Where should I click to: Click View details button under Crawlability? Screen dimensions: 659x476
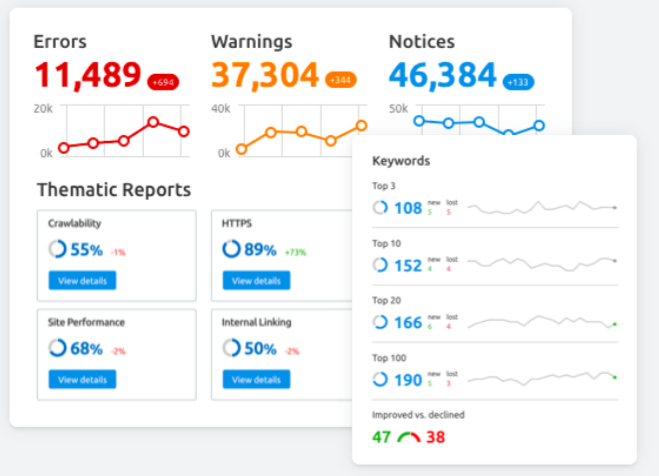82,281
